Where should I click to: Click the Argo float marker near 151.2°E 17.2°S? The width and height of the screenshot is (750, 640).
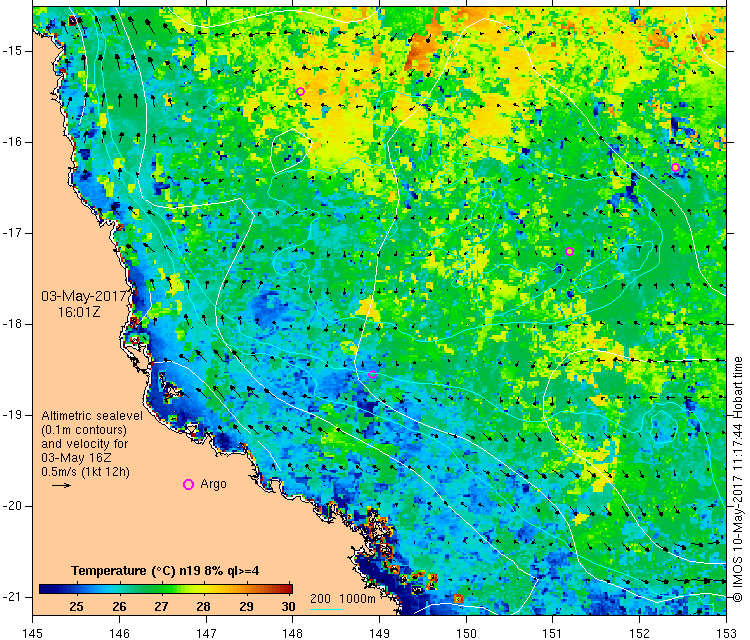(x=569, y=252)
